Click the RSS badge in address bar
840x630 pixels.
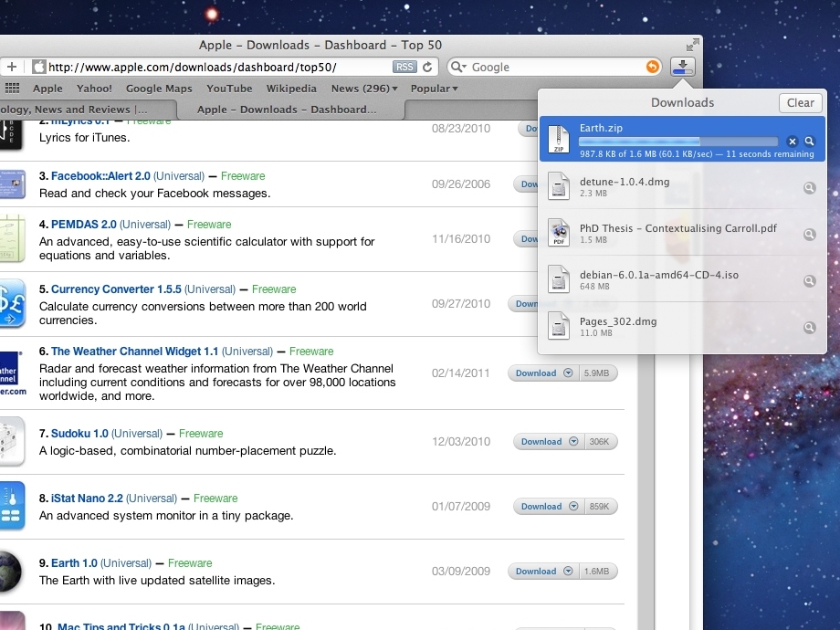pyautogui.click(x=404, y=67)
